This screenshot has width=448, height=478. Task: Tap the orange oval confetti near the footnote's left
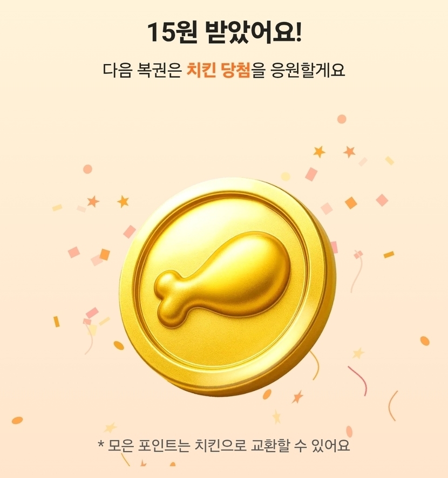[17, 420]
